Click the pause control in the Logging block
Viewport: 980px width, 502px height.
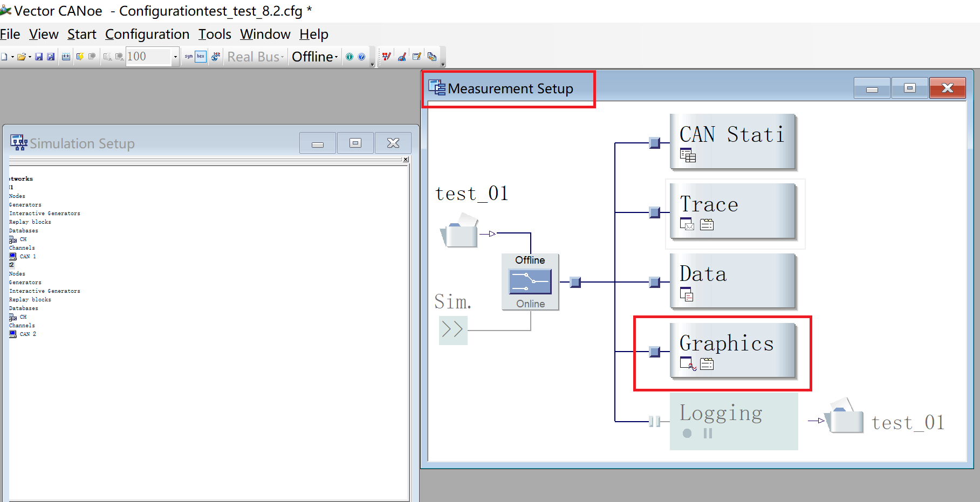tap(707, 432)
